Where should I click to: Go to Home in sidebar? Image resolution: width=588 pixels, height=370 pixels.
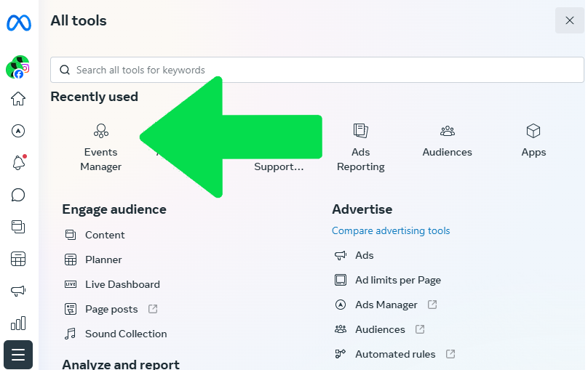[18, 99]
